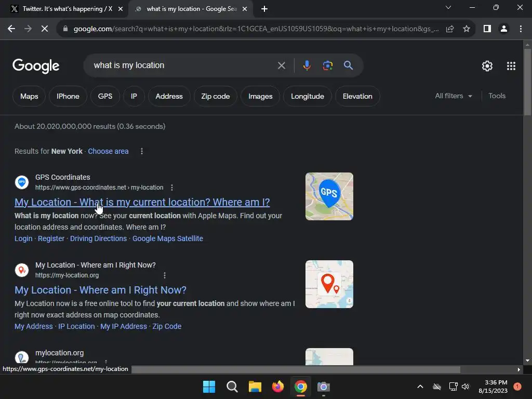Open options for my-location.org result
Image resolution: width=532 pixels, height=399 pixels.
pyautogui.click(x=165, y=275)
